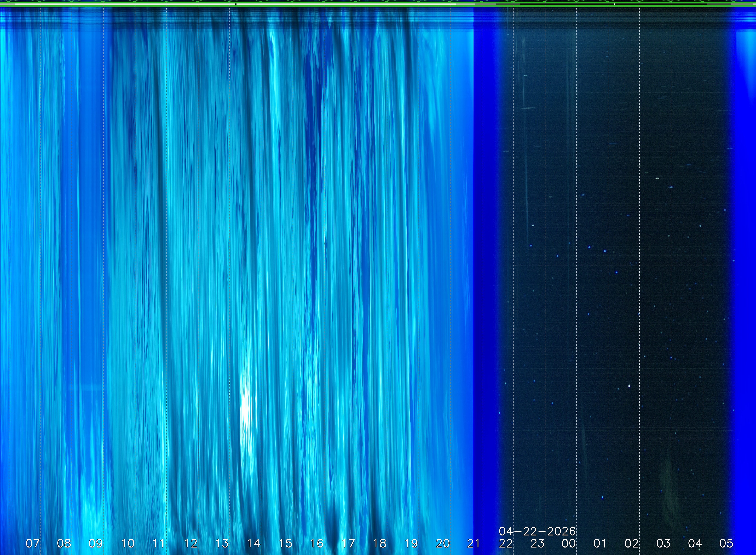Click the 21 hour label
The width and height of the screenshot is (756, 555).
tap(474, 543)
